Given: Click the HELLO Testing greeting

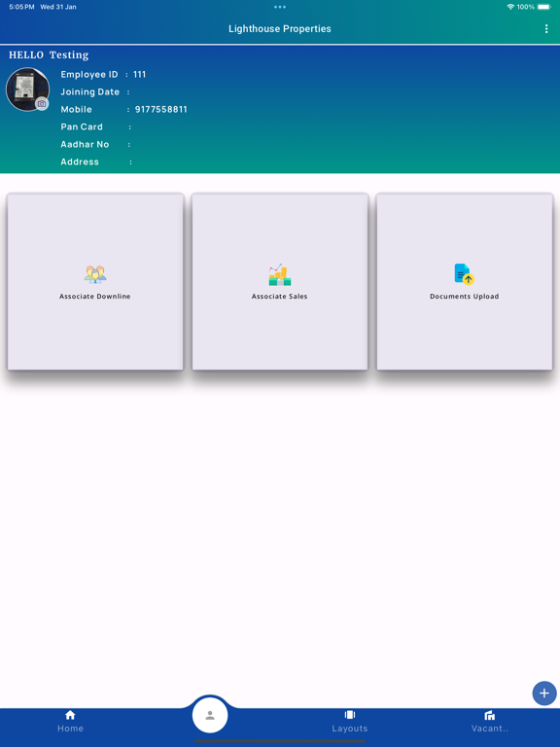Looking at the screenshot, I should pos(49,55).
